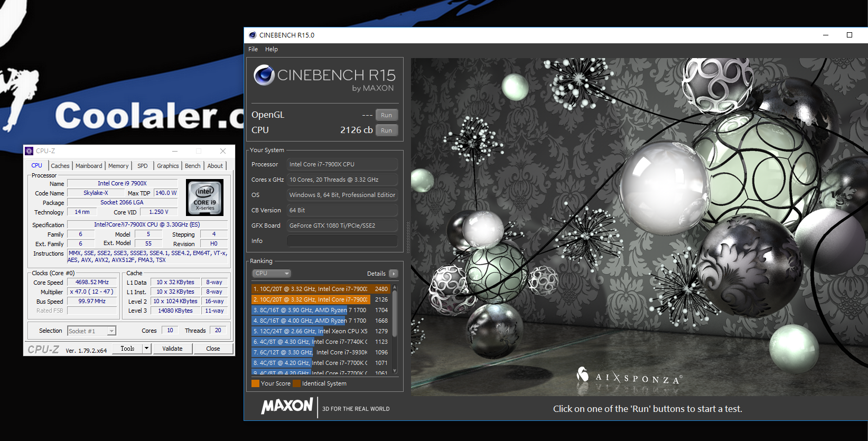
Task: Run the OpenGL benchmark
Action: click(x=387, y=115)
